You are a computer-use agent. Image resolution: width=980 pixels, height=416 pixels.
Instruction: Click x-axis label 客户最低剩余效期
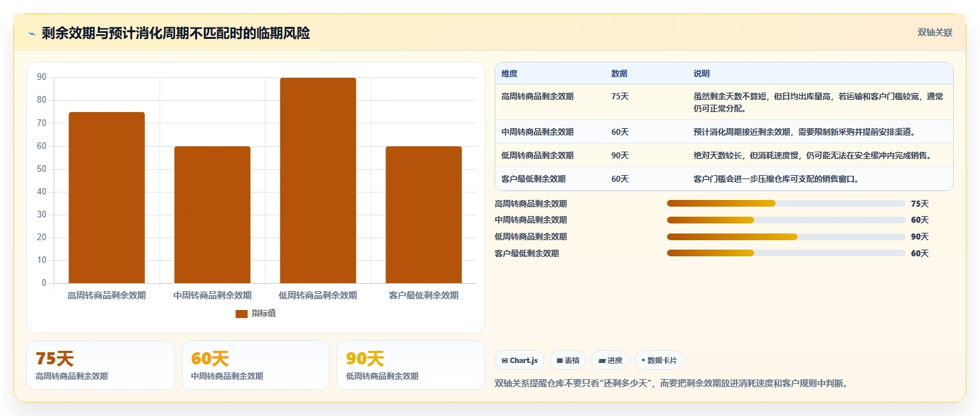(424, 295)
